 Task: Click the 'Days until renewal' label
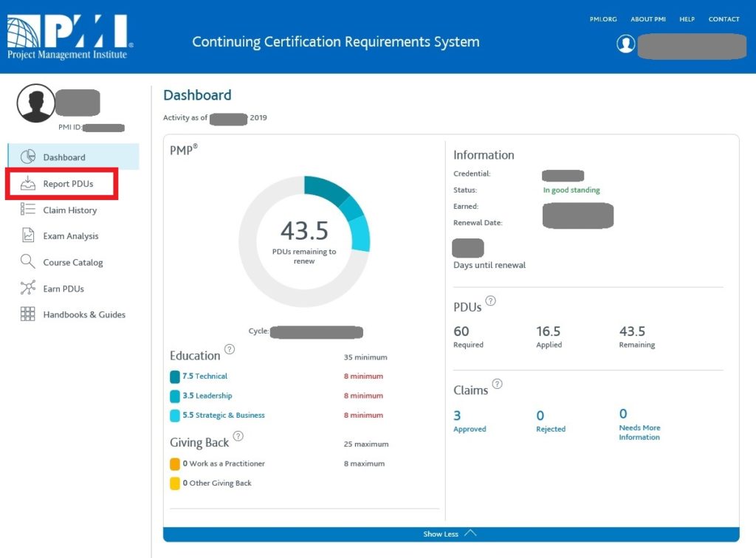pyautogui.click(x=489, y=265)
